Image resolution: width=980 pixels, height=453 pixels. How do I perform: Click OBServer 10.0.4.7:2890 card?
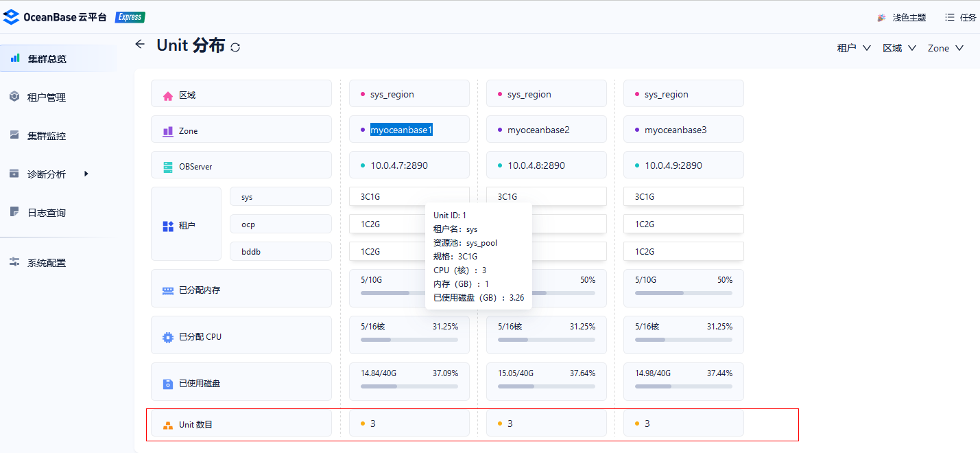[409, 165]
